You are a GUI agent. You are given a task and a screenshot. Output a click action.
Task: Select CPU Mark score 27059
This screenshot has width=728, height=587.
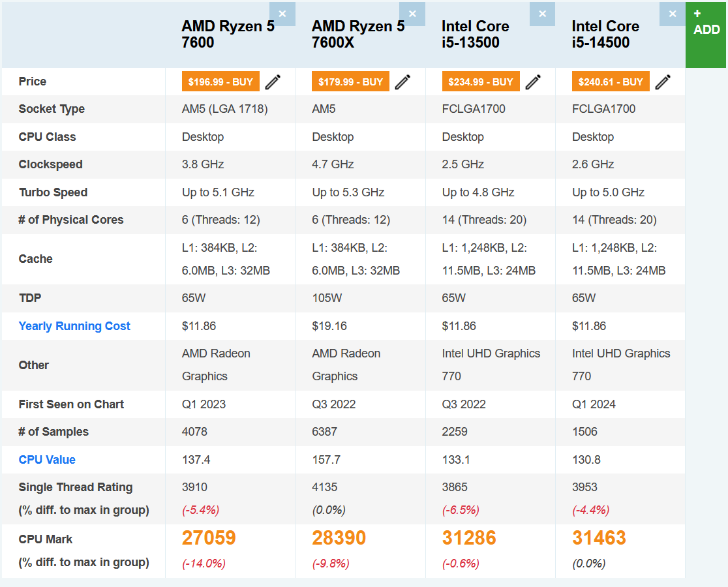point(209,538)
